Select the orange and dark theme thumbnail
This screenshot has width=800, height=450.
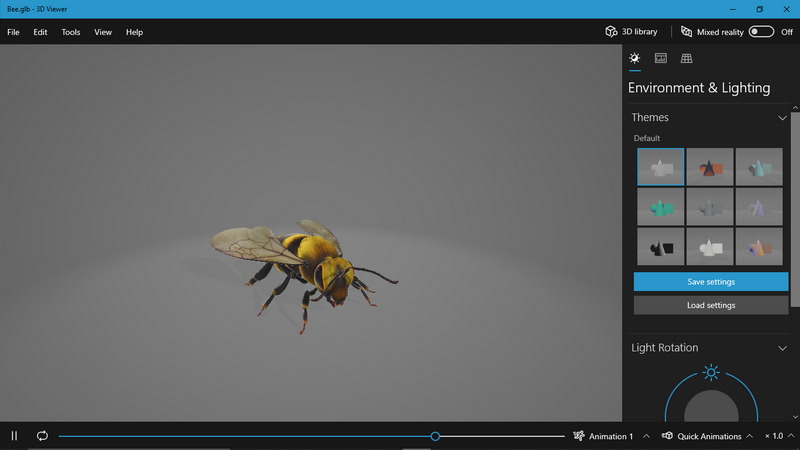[710, 167]
